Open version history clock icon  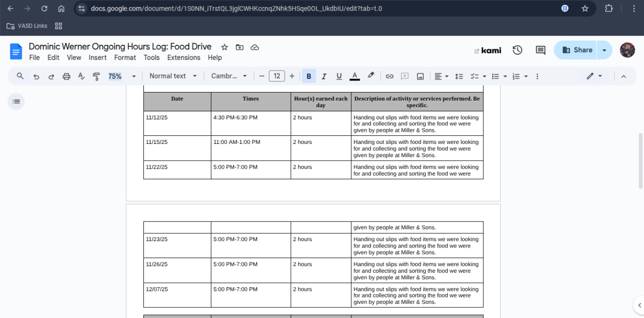(x=517, y=50)
